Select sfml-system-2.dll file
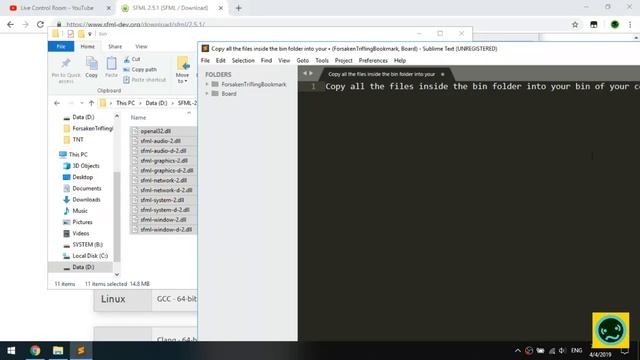This screenshot has width=640, height=360. click(163, 200)
